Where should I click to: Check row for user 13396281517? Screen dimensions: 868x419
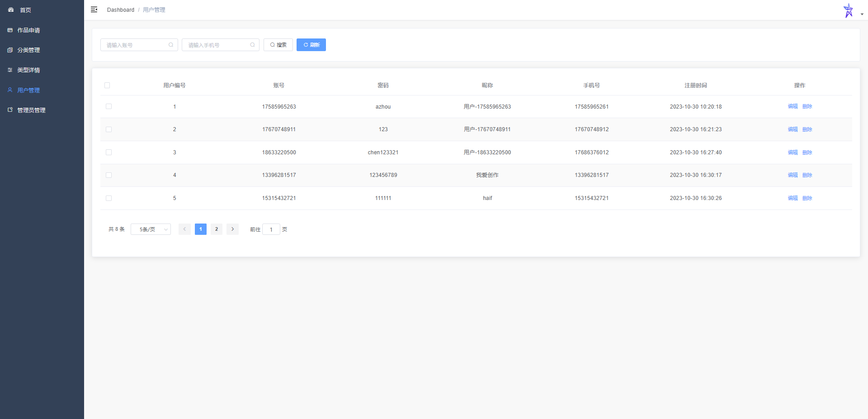click(x=108, y=175)
